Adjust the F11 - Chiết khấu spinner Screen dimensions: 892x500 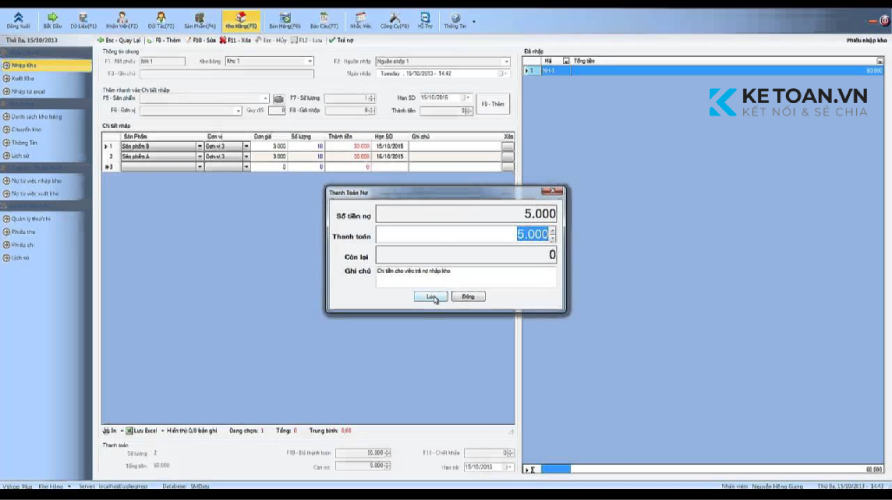click(510, 453)
